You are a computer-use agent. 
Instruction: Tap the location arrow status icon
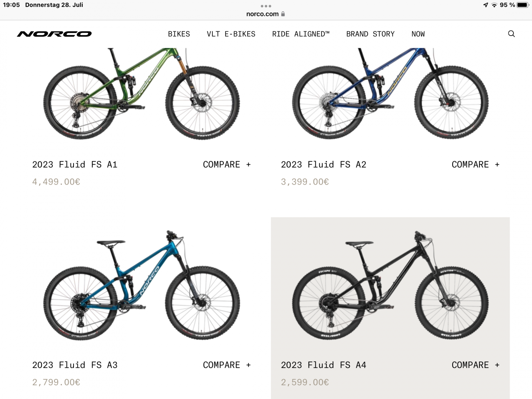pyautogui.click(x=486, y=5)
